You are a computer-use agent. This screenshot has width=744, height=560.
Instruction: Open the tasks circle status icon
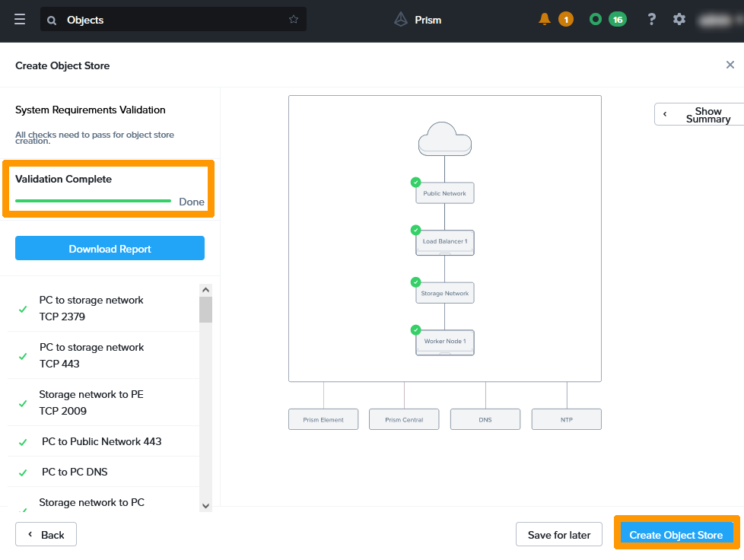tap(596, 19)
